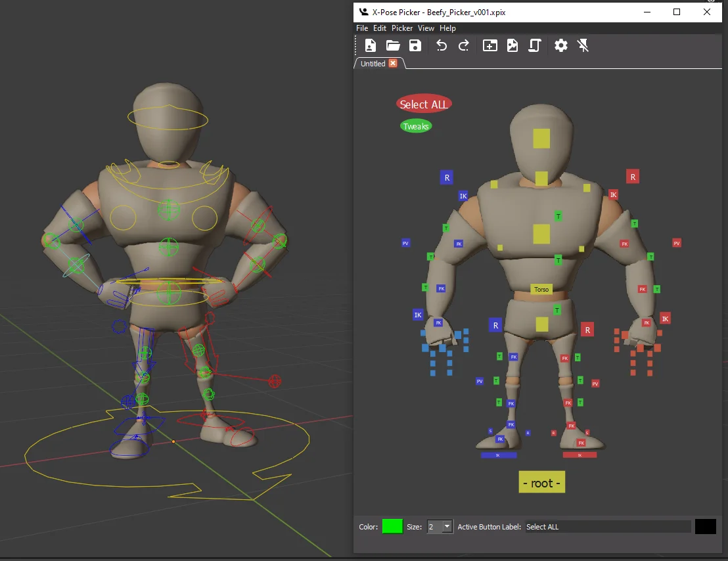Save the current picker

coord(415,45)
